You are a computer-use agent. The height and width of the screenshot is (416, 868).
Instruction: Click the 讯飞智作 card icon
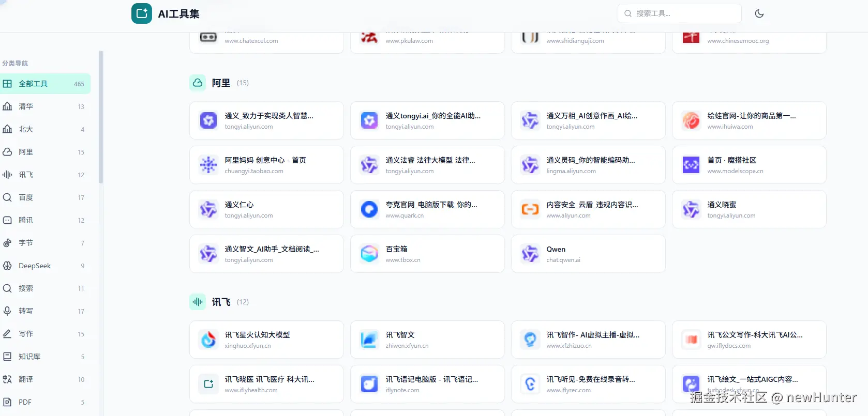tap(530, 340)
